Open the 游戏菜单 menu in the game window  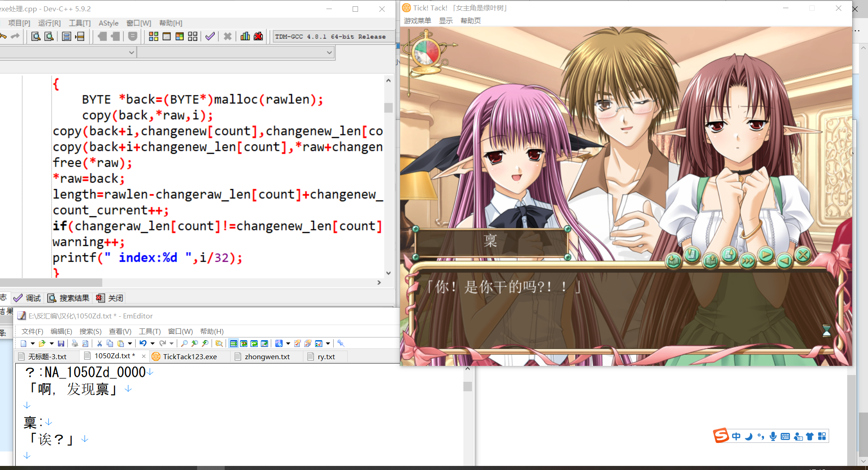click(417, 21)
